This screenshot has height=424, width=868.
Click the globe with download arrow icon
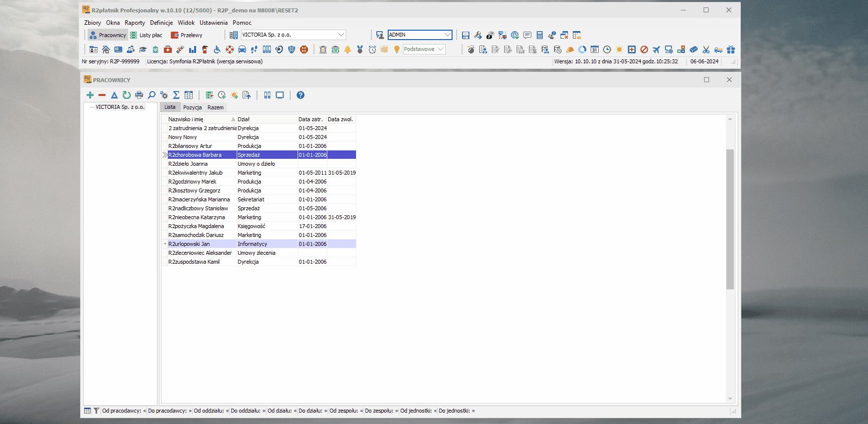point(515,35)
